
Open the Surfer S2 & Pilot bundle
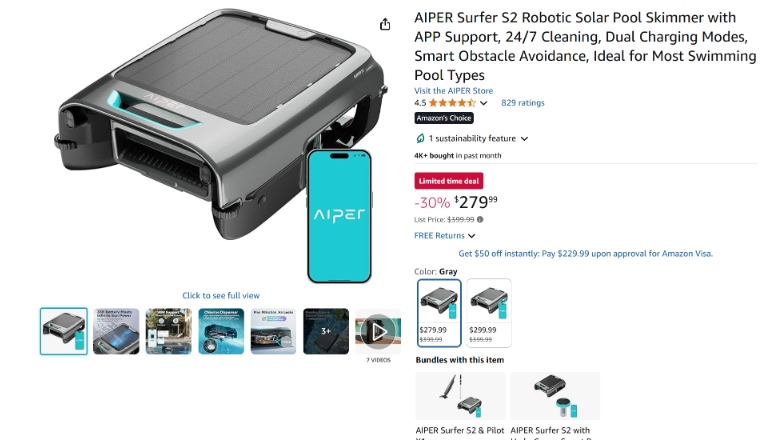(x=460, y=405)
